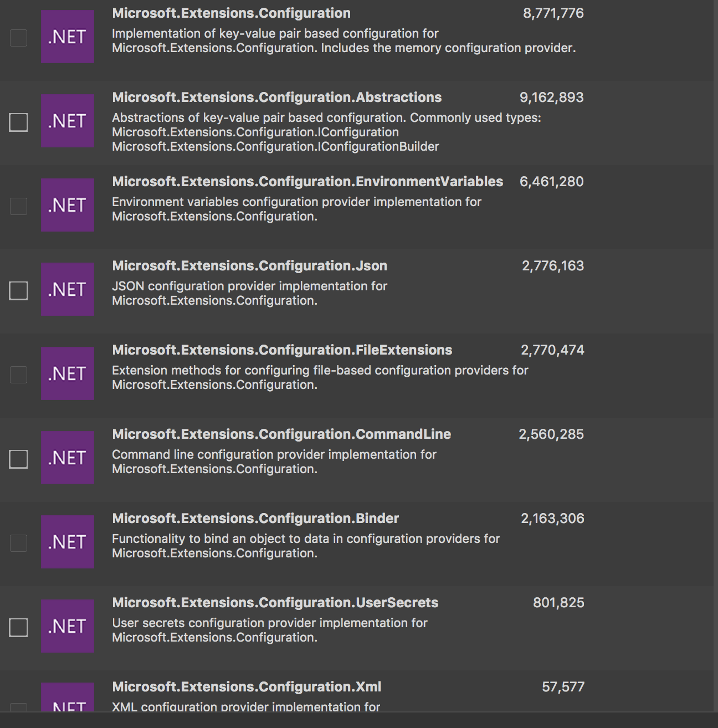
Task: Click the description listing IConfigurationBuilder
Action: click(x=326, y=132)
